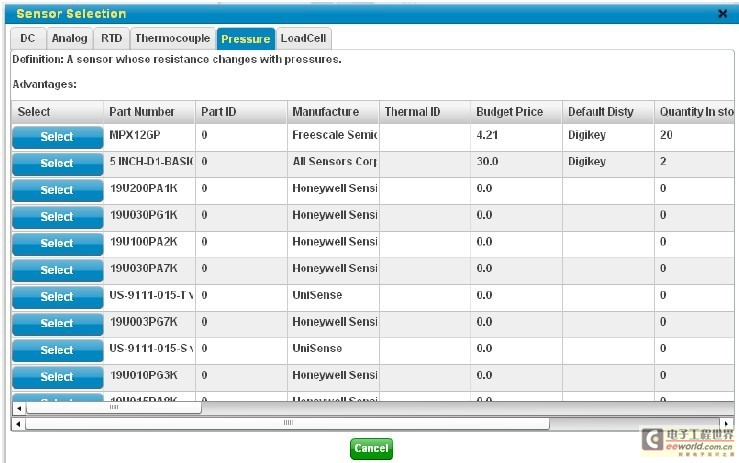739x463 pixels.
Task: Click table inner scrollbar left arrow
Action: (19, 408)
